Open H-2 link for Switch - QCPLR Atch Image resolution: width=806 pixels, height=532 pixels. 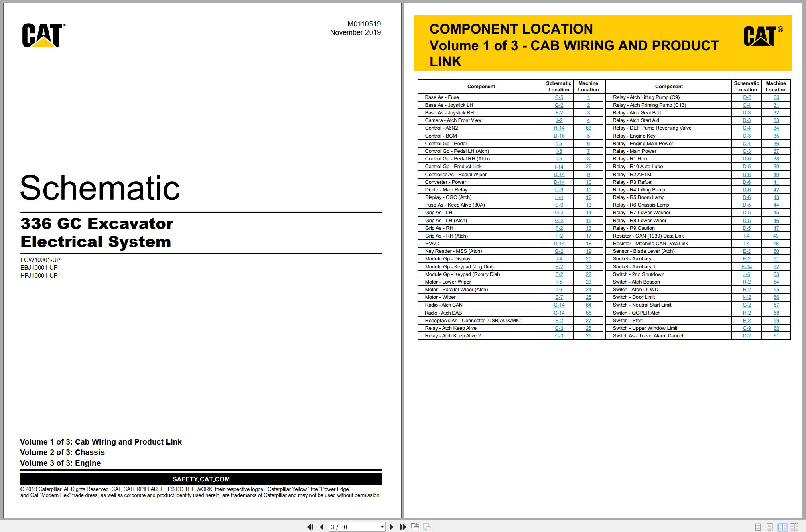point(747,313)
